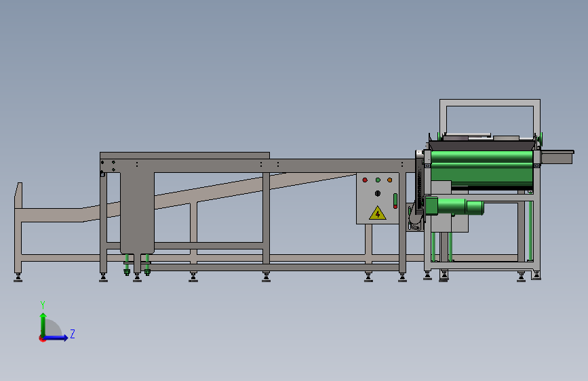Image resolution: width=588 pixels, height=381 pixels.
Task: Select the red indicator lamp on the control box
Action: pos(365,180)
